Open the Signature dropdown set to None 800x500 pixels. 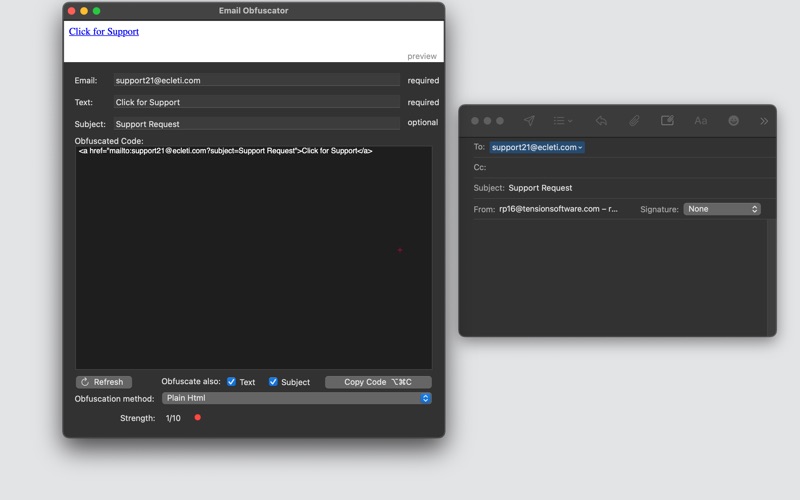pos(722,209)
